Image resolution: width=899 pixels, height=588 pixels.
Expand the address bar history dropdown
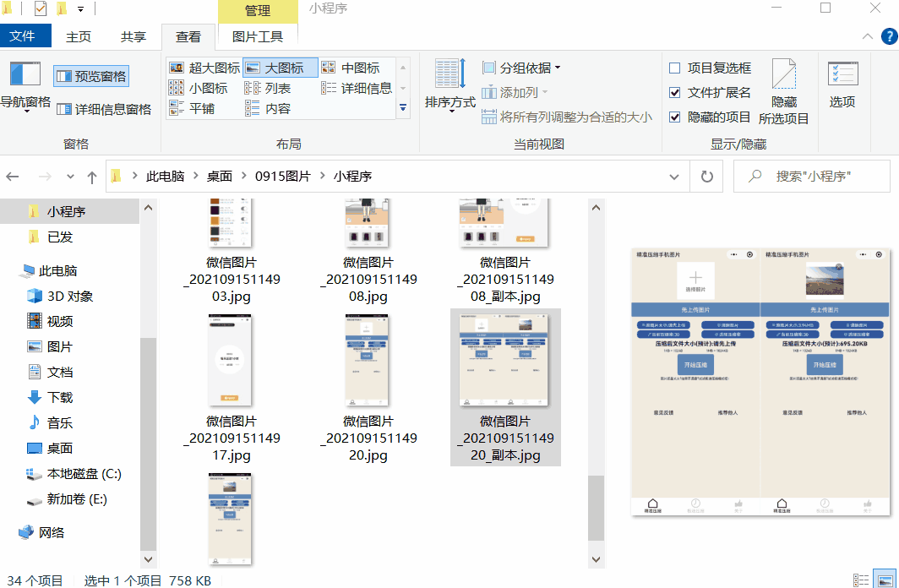[674, 176]
